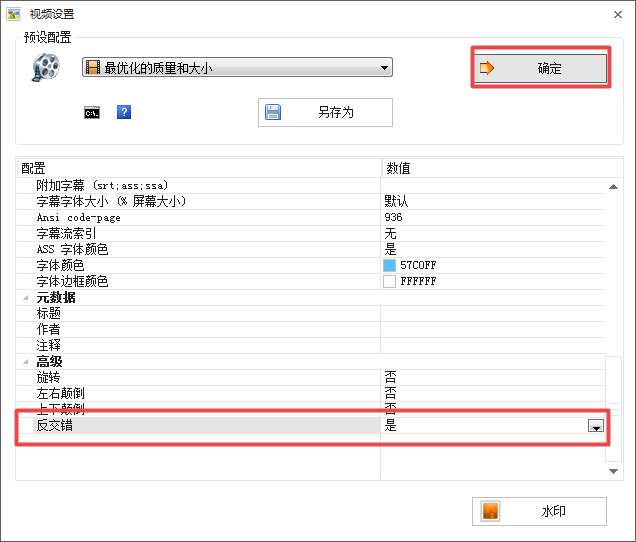This screenshot has width=636, height=542.
Task: Pick the 57C0FF font color swatch
Action: pyautogui.click(x=390, y=266)
